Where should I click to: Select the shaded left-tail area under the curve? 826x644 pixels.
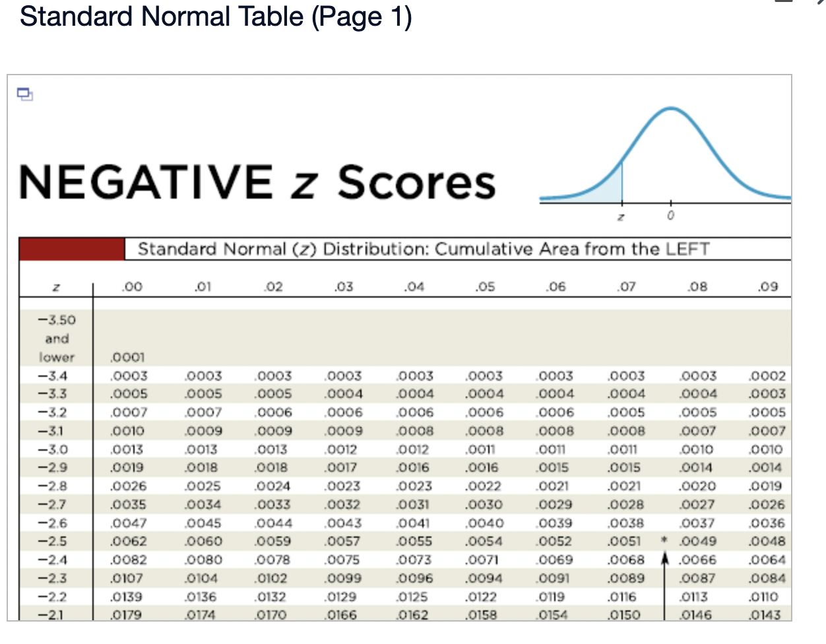[610, 188]
